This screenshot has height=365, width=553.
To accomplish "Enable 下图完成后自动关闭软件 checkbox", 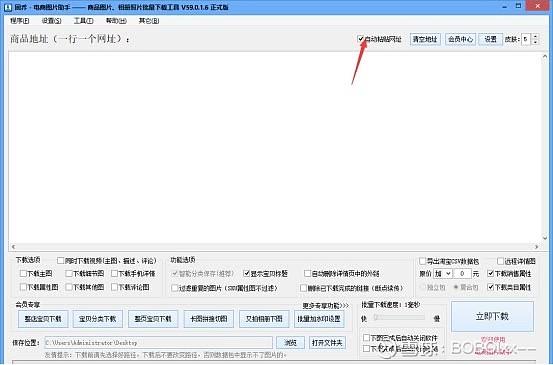I will tap(366, 338).
